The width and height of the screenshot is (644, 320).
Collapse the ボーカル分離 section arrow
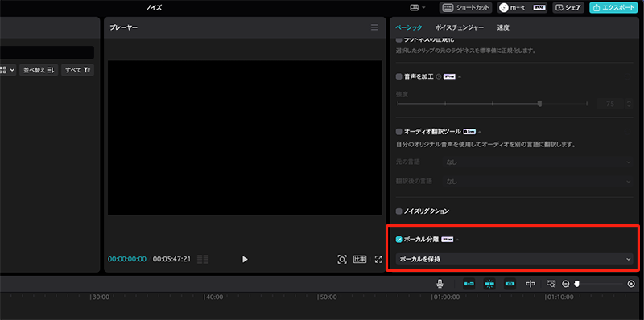[457, 240]
